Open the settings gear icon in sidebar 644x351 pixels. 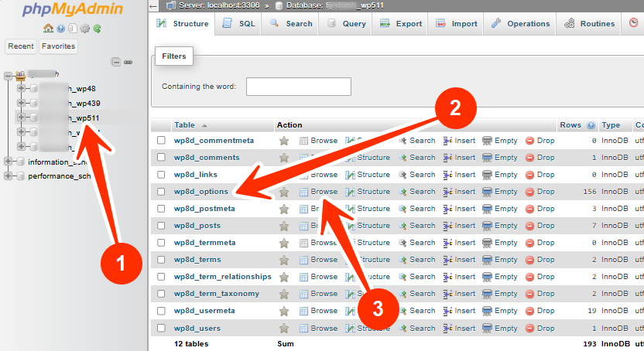point(84,29)
